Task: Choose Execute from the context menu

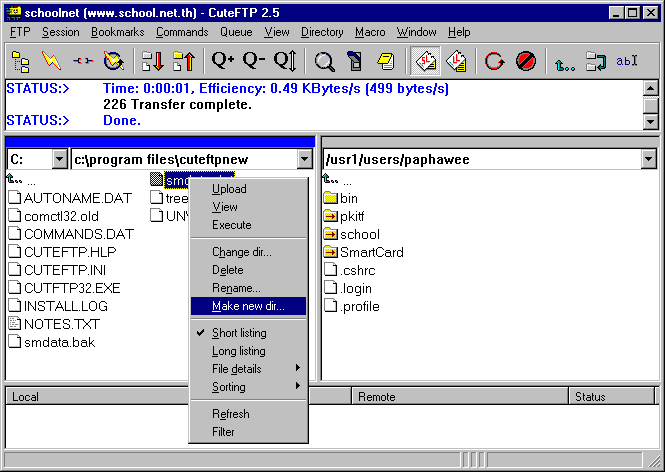Action: pos(248,225)
